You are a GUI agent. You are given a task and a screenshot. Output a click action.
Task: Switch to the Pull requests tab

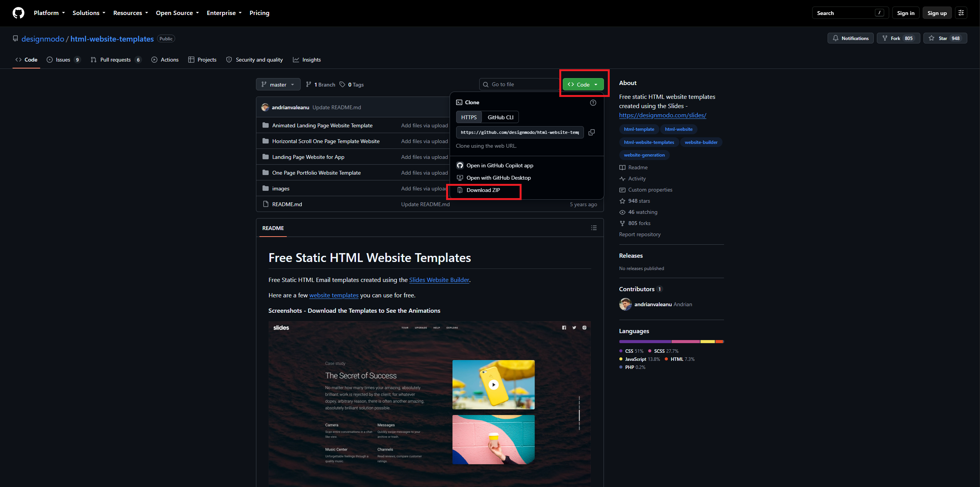pos(116,60)
